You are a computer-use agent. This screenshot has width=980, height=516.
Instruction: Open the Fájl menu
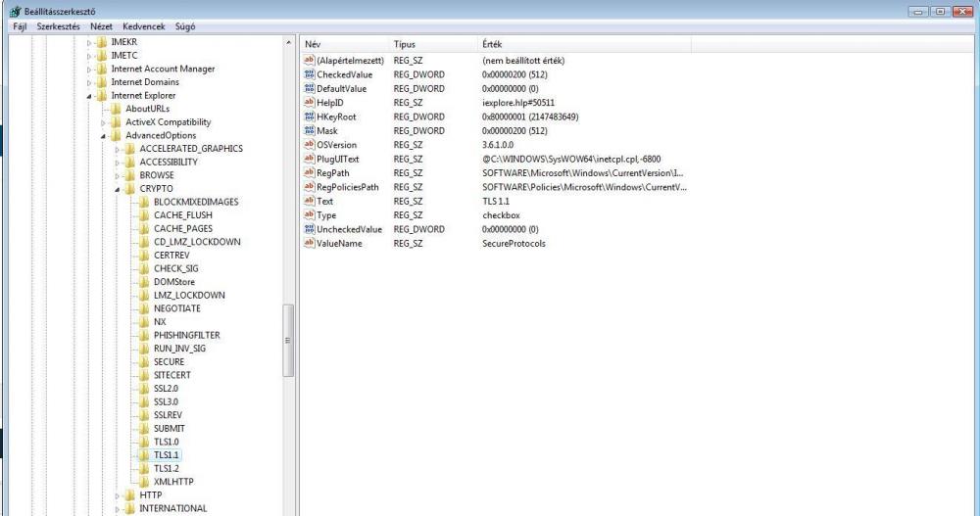point(16,26)
